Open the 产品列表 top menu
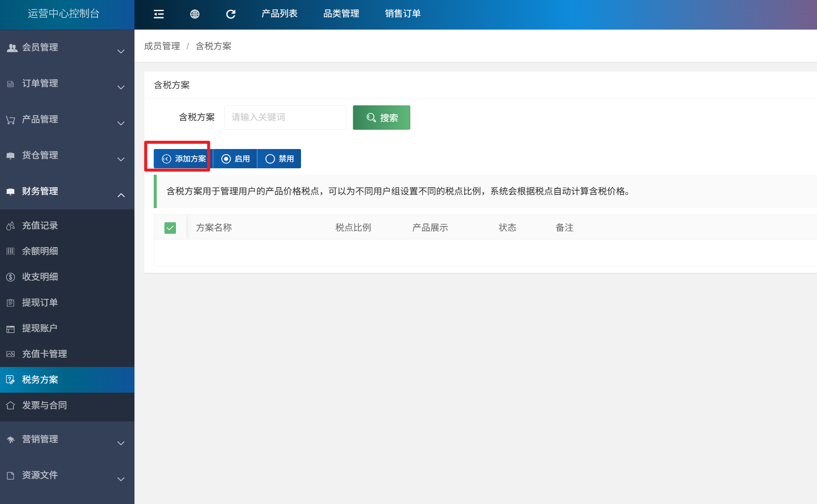817x504 pixels. (279, 14)
